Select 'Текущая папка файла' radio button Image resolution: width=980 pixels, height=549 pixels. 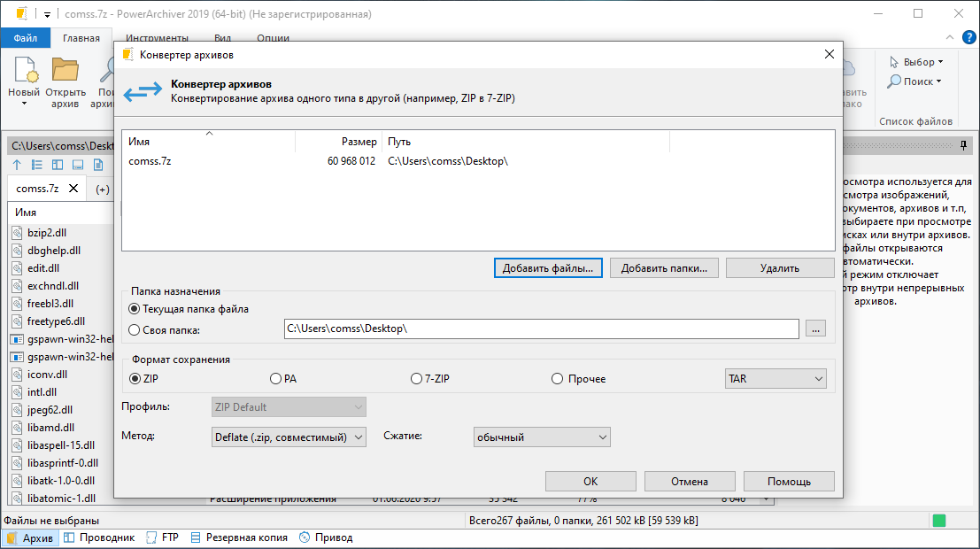[134, 309]
